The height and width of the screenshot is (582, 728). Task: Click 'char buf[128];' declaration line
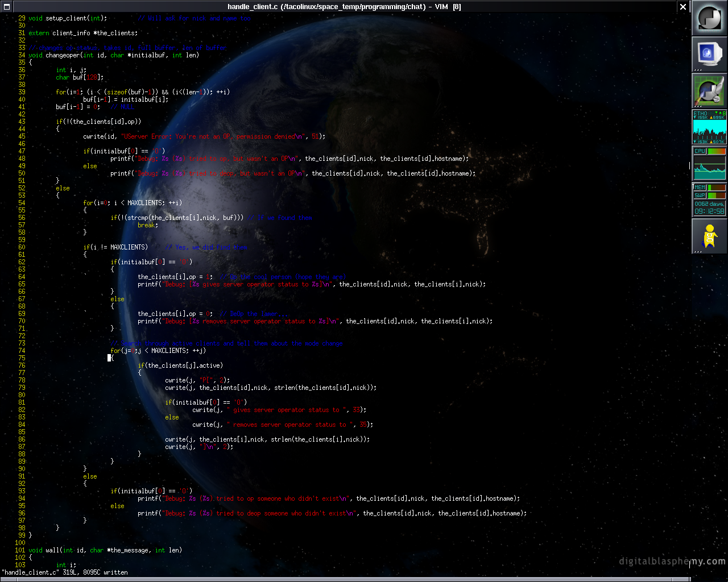pyautogui.click(x=80, y=77)
